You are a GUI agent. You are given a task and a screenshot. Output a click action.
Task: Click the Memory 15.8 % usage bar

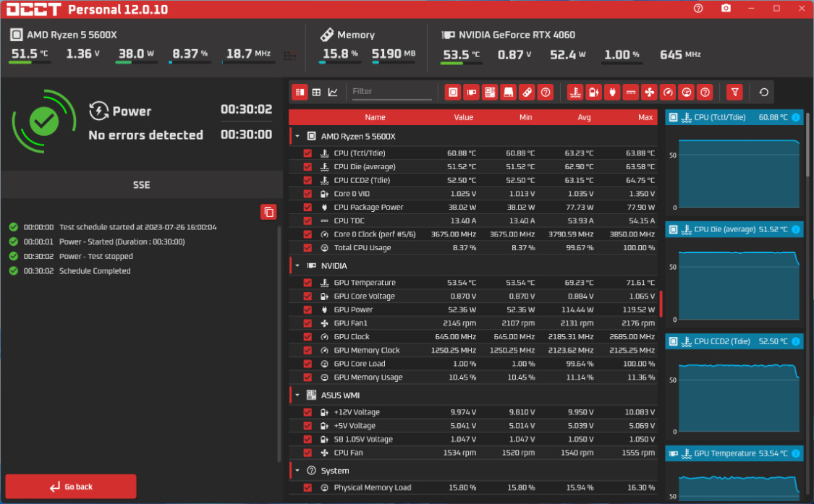point(339,62)
